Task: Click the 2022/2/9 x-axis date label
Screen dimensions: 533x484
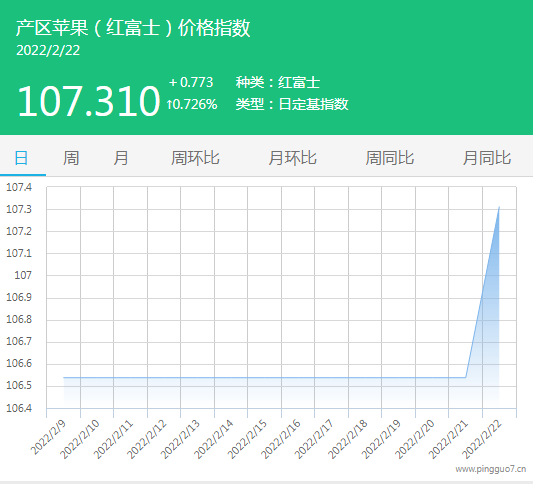Action: pos(48,437)
